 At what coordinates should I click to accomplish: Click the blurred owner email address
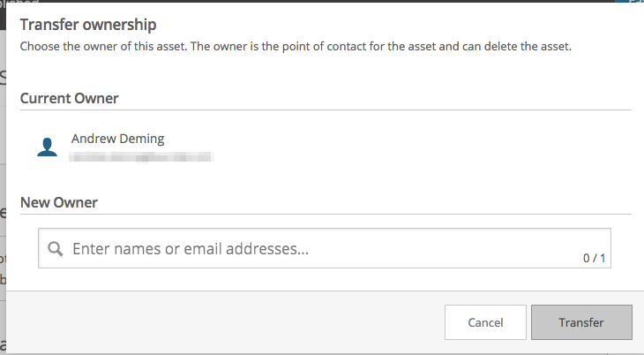click(141, 156)
